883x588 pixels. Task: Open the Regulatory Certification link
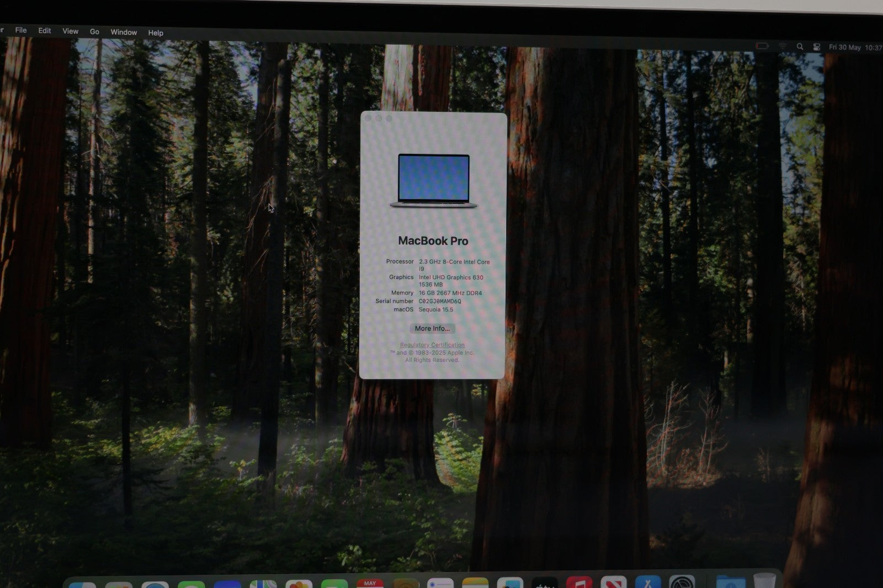coord(432,345)
